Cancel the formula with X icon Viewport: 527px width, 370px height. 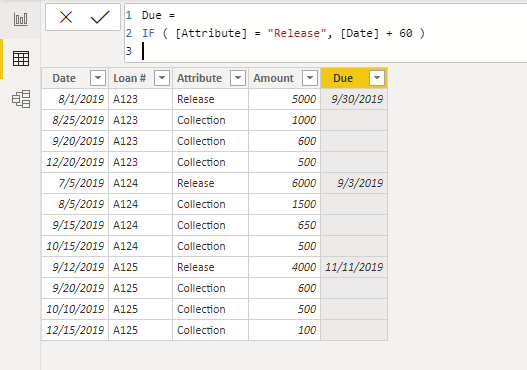66,17
